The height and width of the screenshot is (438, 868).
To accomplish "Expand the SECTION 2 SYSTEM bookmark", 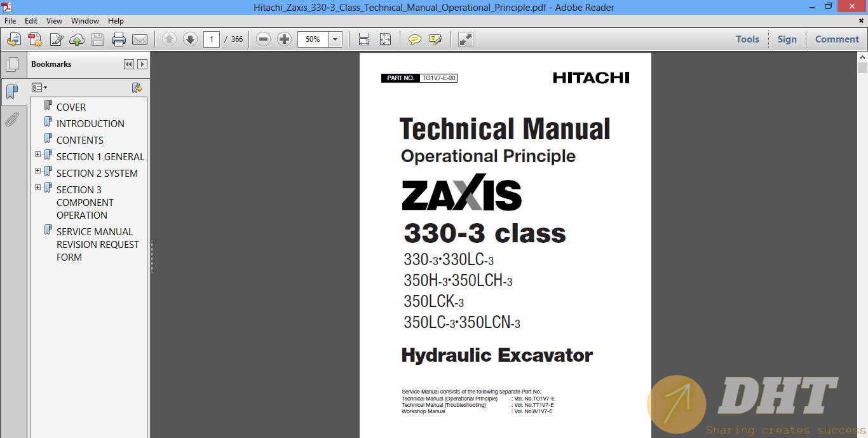I will click(38, 171).
